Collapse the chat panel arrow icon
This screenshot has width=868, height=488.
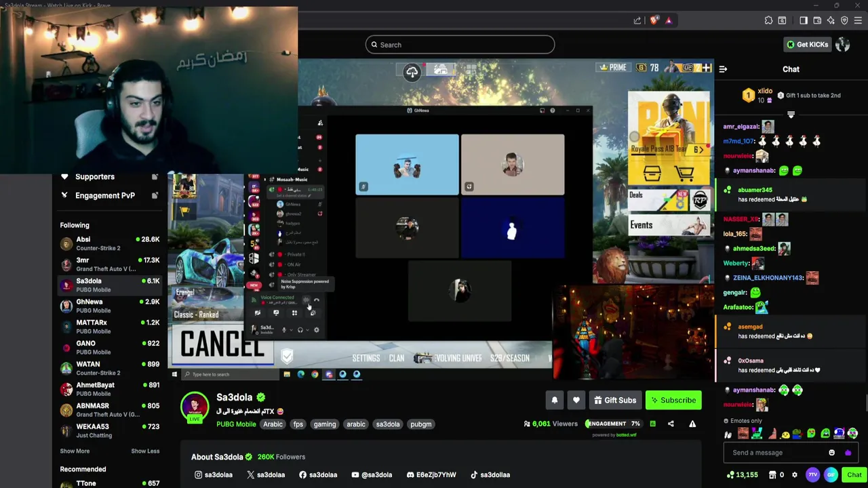(x=723, y=69)
